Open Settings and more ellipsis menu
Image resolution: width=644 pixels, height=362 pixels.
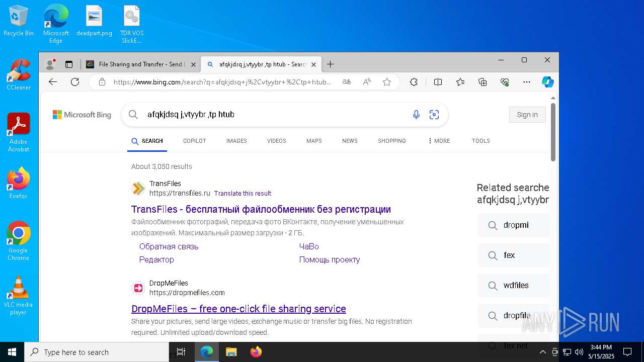click(x=527, y=82)
